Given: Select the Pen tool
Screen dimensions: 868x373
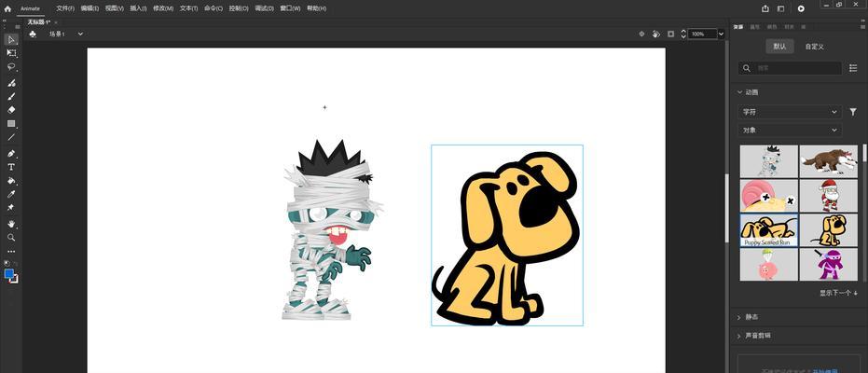Looking at the screenshot, I should (x=11, y=153).
